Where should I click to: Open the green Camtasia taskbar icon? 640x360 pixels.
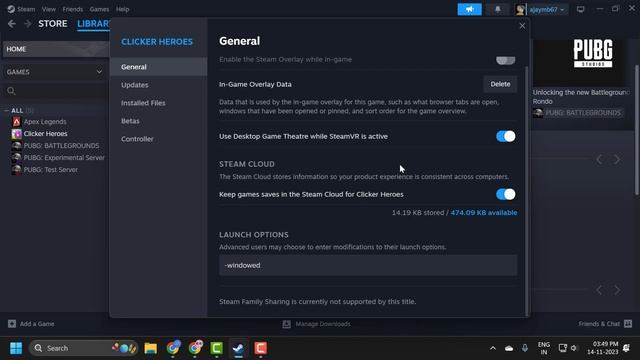click(x=217, y=348)
